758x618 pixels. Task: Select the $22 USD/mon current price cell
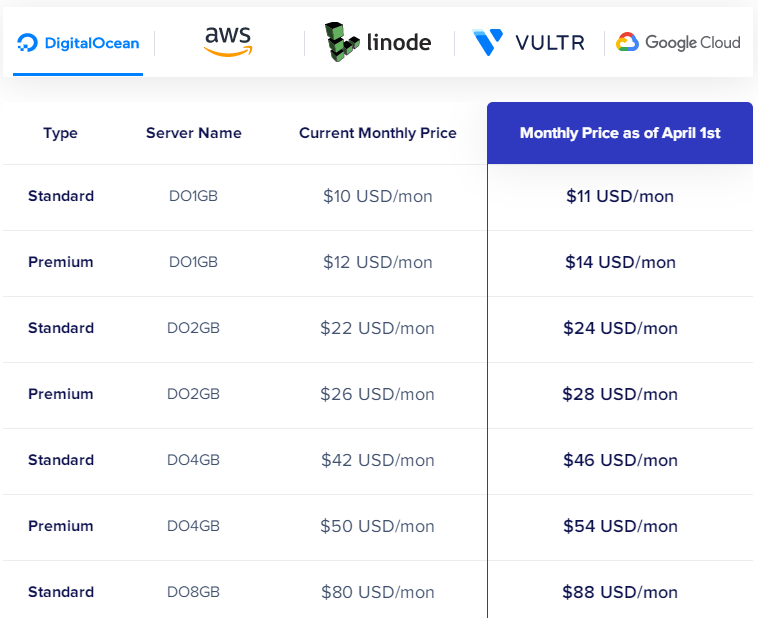[377, 328]
